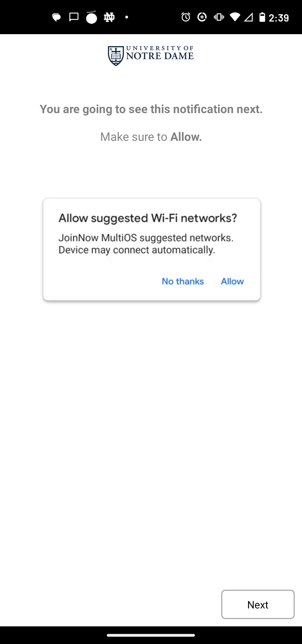Tap the vibrate mode status icon
The height and width of the screenshot is (644, 302).
(x=219, y=17)
